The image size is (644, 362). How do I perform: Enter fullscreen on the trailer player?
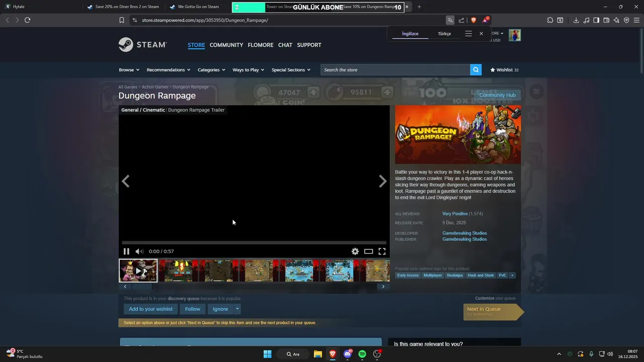[x=382, y=251]
